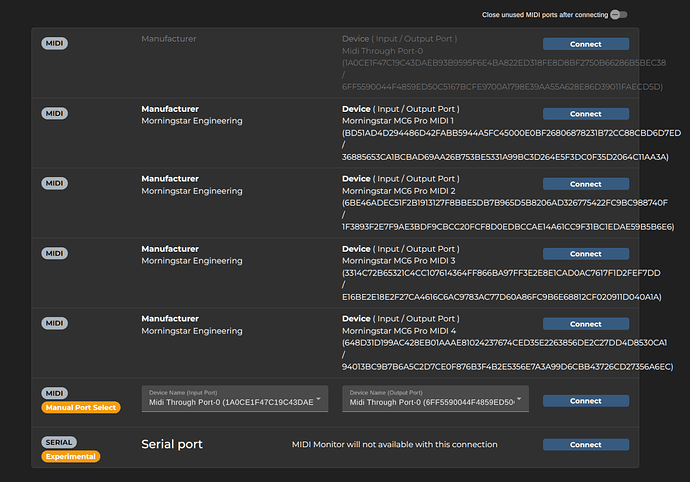The width and height of the screenshot is (690, 482).
Task: Connect to Morningstar MC6 Pro MIDI 3
Action: (x=585, y=254)
